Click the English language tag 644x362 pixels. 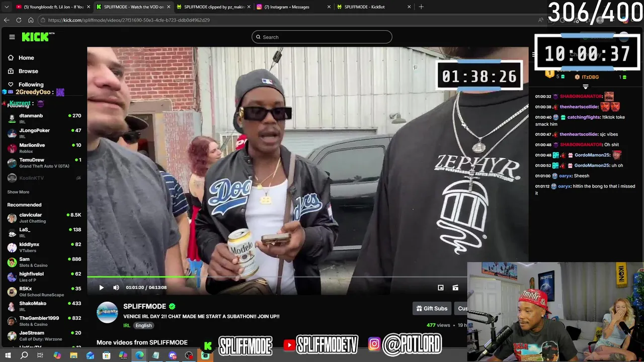tap(143, 325)
